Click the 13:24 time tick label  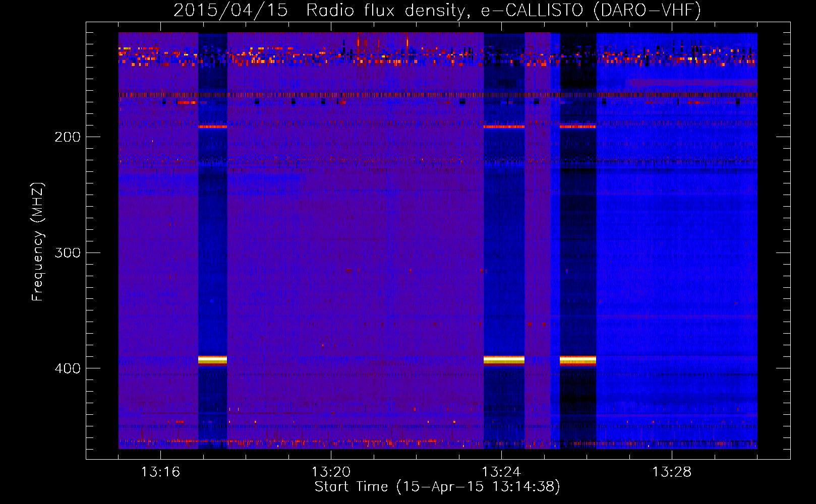pos(501,472)
